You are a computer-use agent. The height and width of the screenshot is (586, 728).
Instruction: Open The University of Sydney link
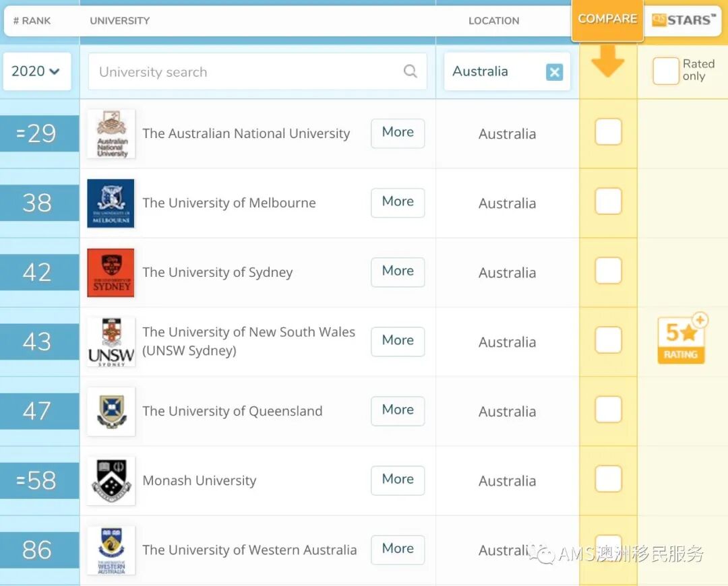coord(217,272)
